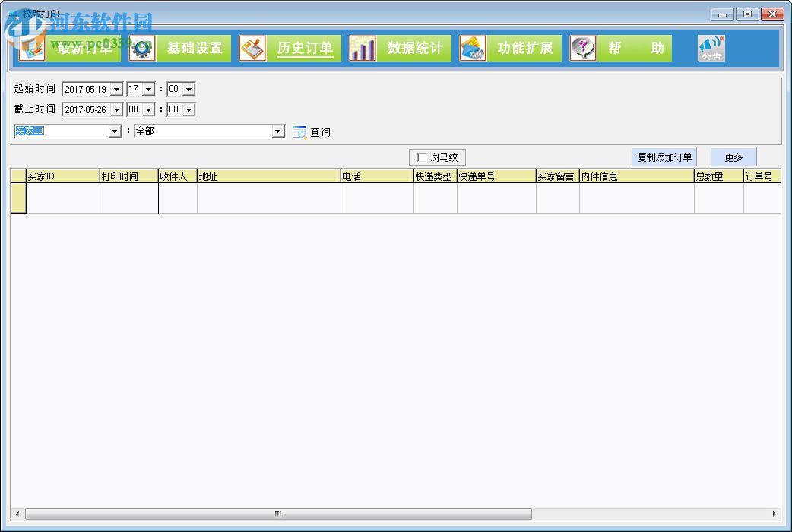
Task: Expand the end date 2017-05-26 dropdown
Action: click(117, 109)
